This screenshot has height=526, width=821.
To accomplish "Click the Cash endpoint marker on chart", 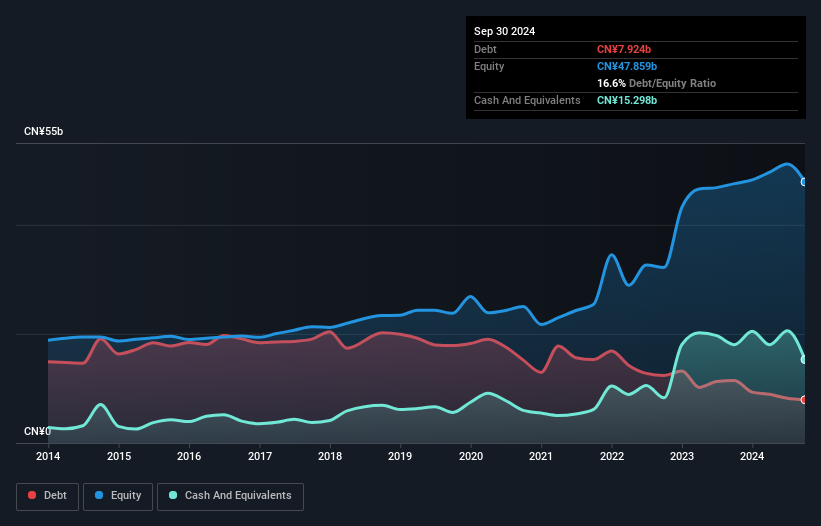I will pyautogui.click(x=804, y=360).
